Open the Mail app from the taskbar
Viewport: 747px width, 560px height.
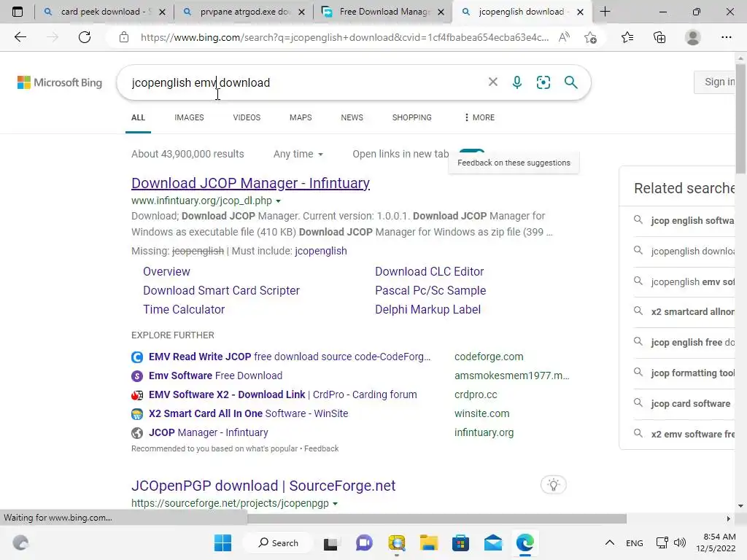pyautogui.click(x=493, y=542)
